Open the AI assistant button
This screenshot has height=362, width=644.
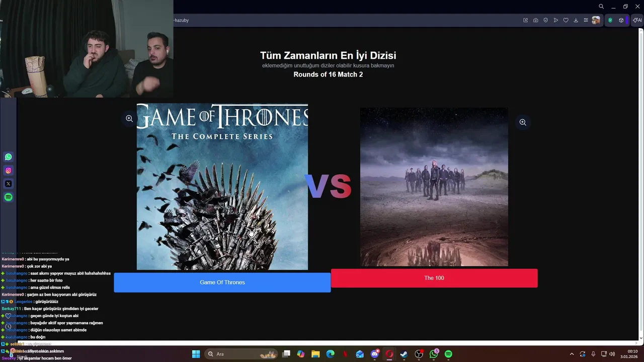coord(637,20)
